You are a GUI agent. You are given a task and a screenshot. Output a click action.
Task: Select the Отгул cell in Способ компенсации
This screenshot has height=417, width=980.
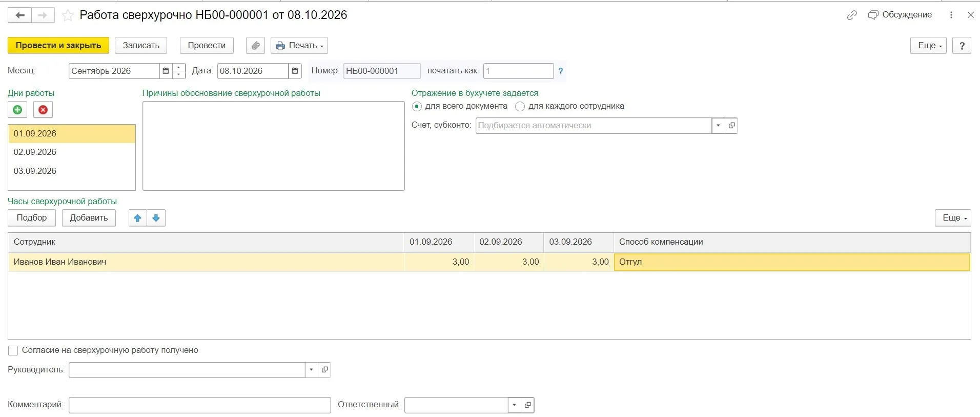point(792,262)
